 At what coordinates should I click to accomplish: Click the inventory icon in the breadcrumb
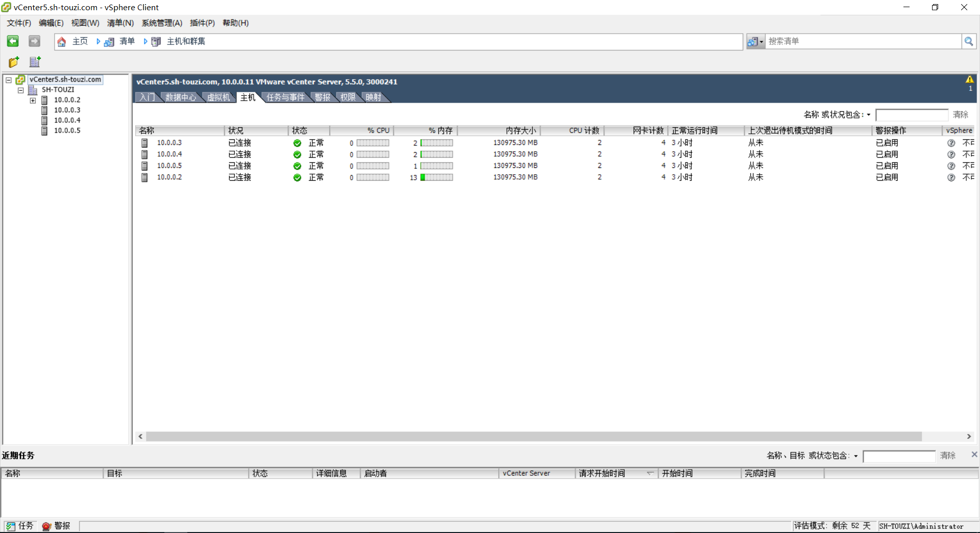[109, 42]
